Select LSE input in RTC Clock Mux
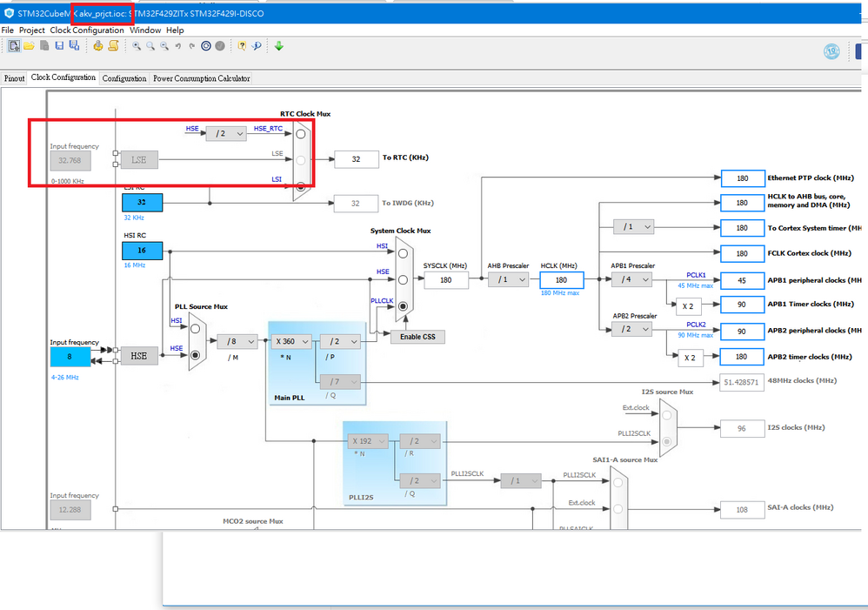Viewport: 868px width, 610px height. 301,160
